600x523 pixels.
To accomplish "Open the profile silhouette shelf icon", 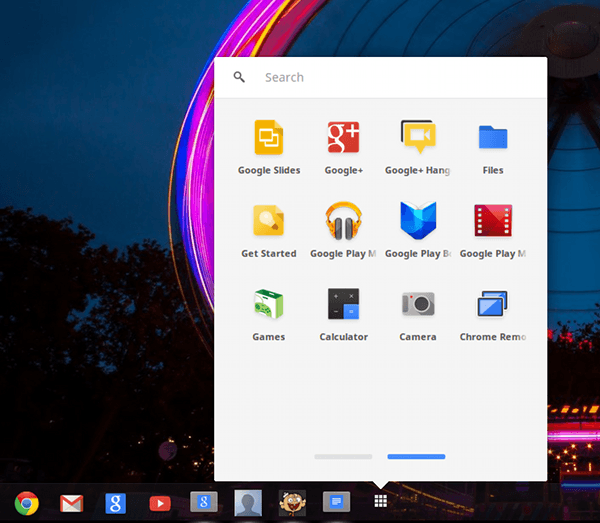I will [x=248, y=503].
